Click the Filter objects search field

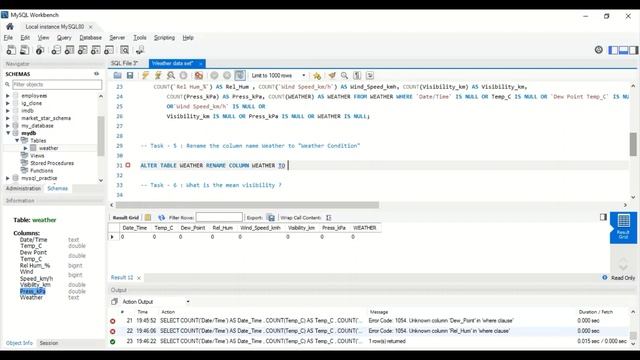pos(57,84)
